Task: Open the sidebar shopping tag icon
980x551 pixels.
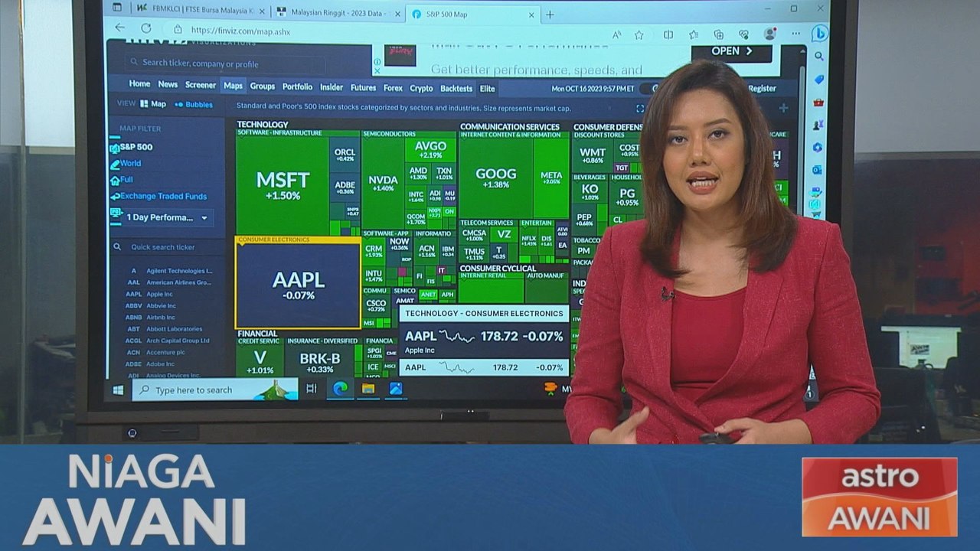Action: (819, 80)
